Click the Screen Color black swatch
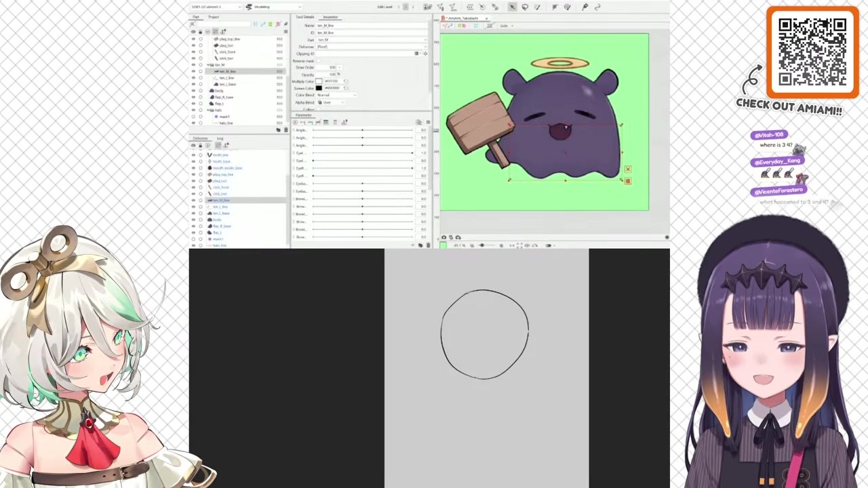Screen dimensions: 868x488 (x=319, y=88)
